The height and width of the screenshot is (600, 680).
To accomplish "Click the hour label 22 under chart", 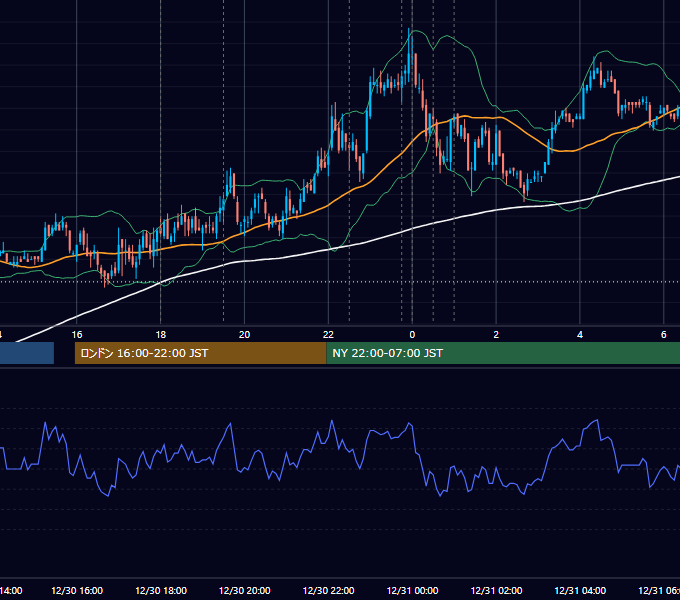I will [328, 334].
